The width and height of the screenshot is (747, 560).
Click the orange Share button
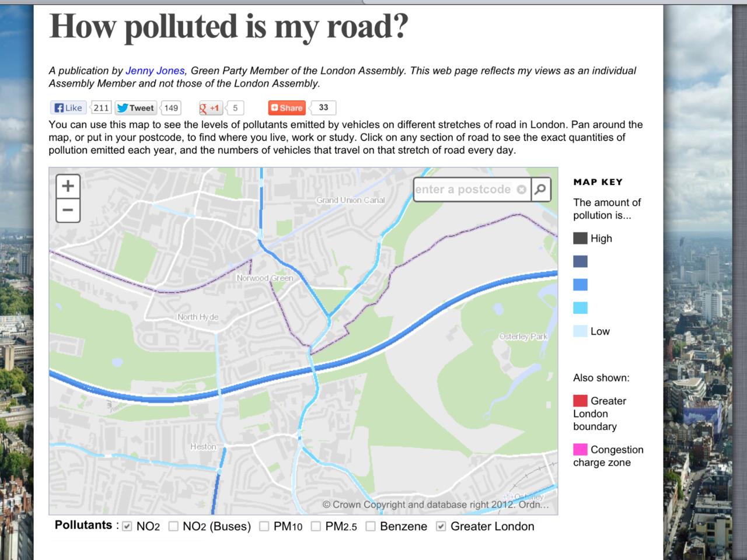click(287, 108)
